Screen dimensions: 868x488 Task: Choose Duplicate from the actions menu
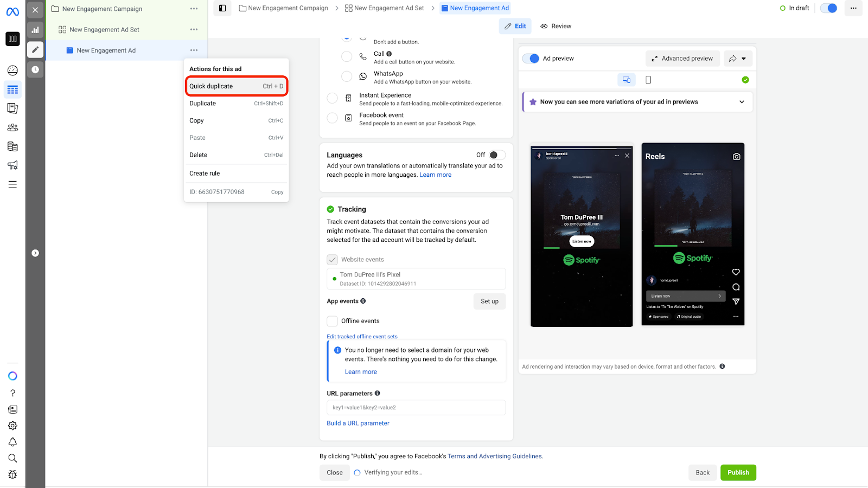click(236, 104)
